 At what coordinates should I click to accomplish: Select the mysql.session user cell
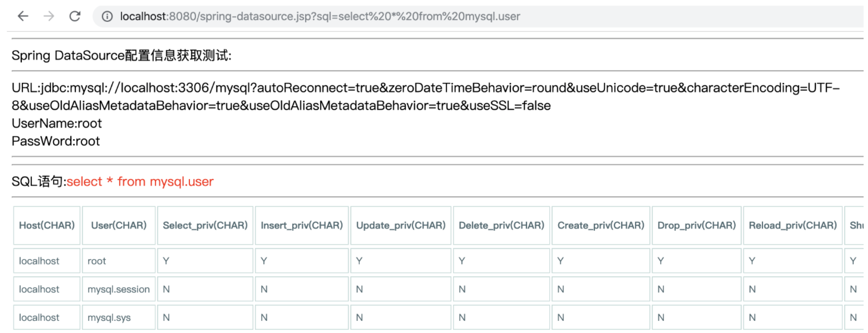[x=118, y=289]
